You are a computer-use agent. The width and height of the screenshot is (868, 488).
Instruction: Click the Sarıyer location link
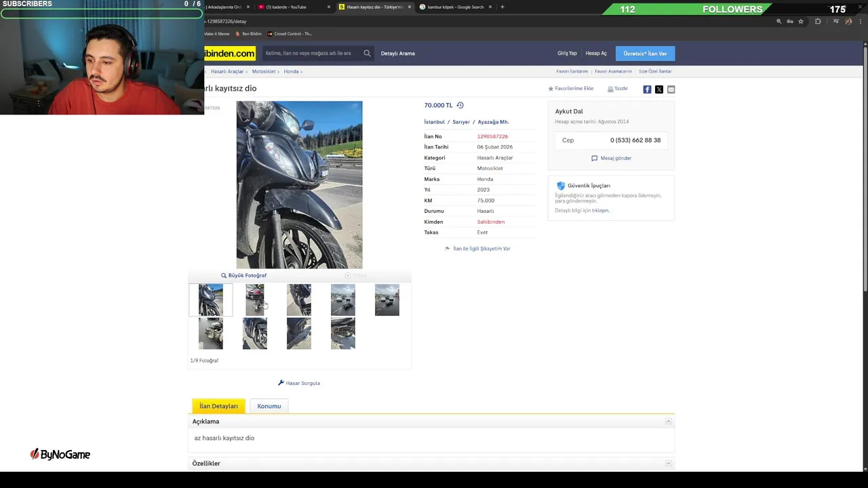click(461, 122)
